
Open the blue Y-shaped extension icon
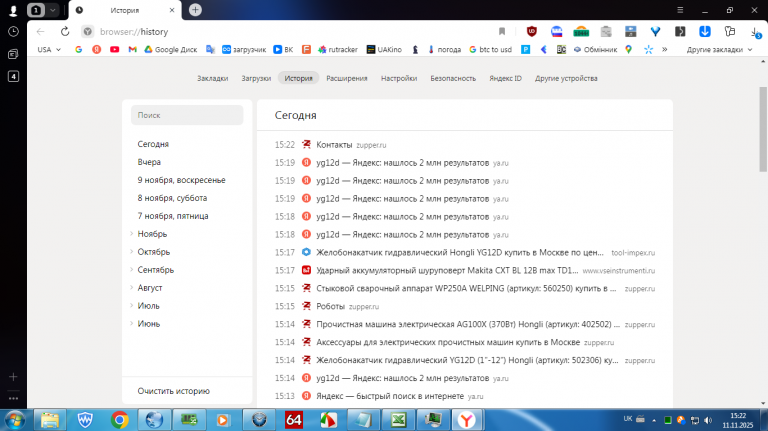click(655, 32)
